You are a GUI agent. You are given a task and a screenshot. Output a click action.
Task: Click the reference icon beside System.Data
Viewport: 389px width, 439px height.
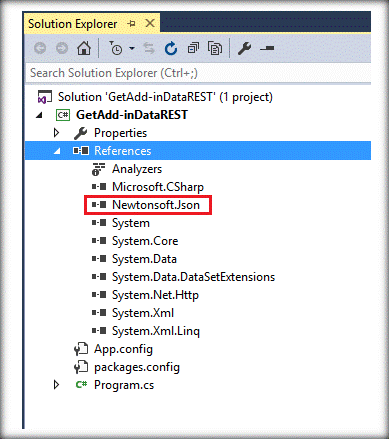(99, 259)
